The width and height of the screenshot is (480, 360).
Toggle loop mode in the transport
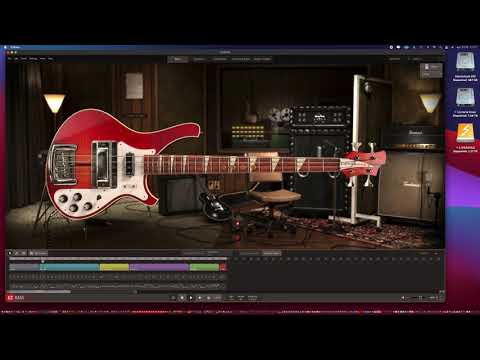[173, 298]
